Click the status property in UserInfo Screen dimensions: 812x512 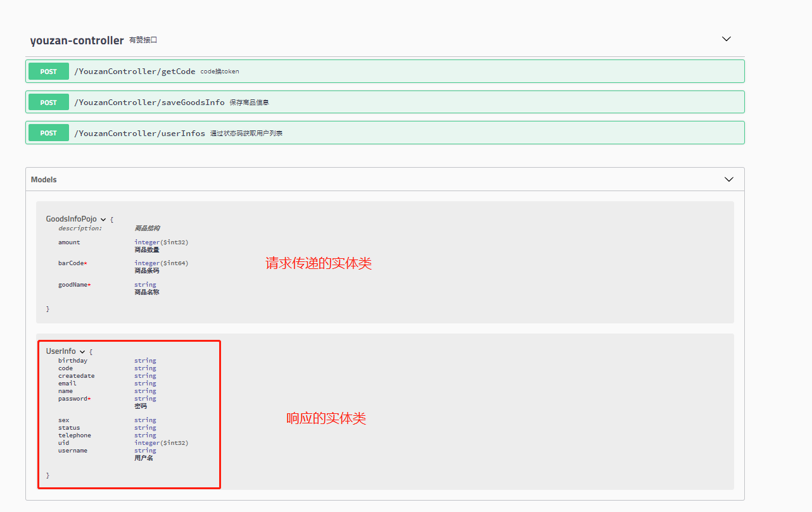point(69,428)
